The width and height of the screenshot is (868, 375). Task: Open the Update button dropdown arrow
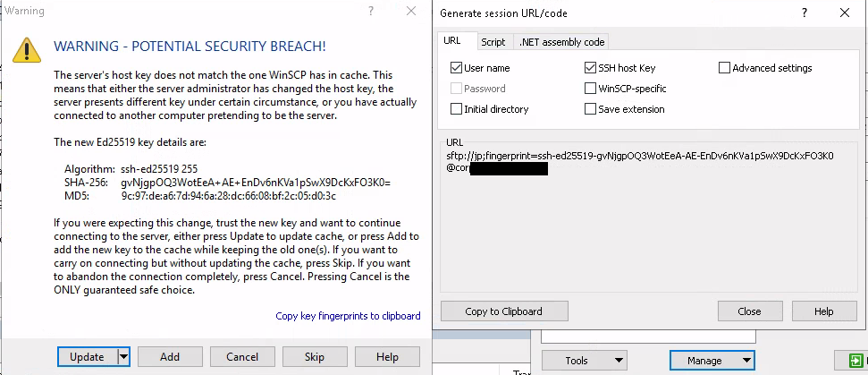click(x=123, y=356)
